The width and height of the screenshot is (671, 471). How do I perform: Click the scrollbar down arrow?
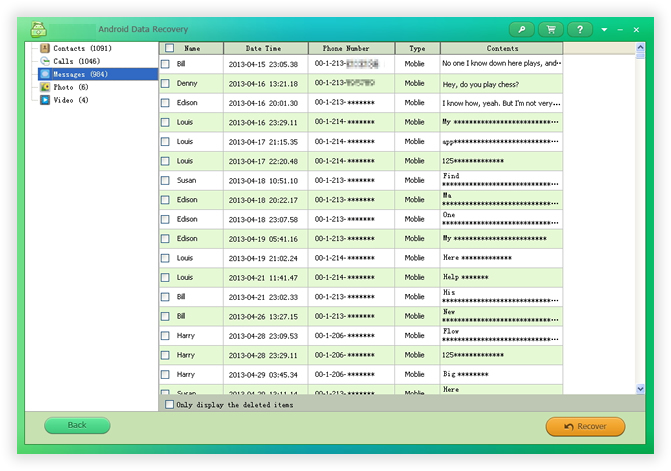click(x=640, y=389)
